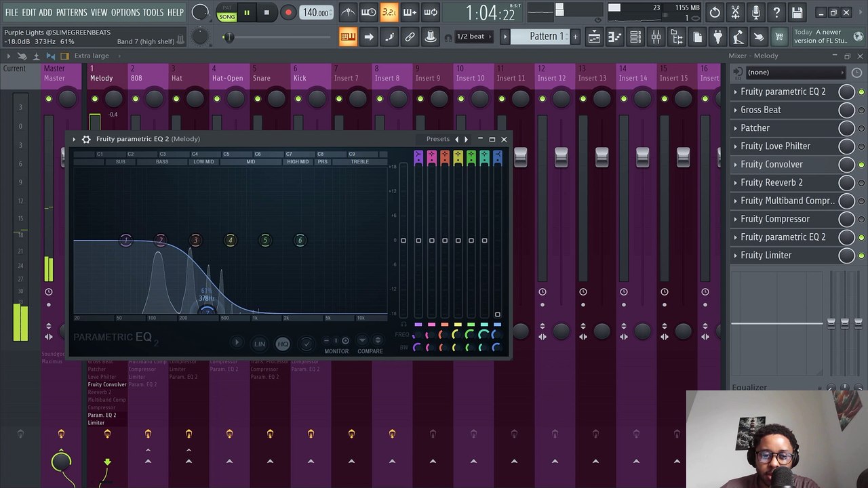Select EQ band 4 token on graph

click(x=230, y=240)
